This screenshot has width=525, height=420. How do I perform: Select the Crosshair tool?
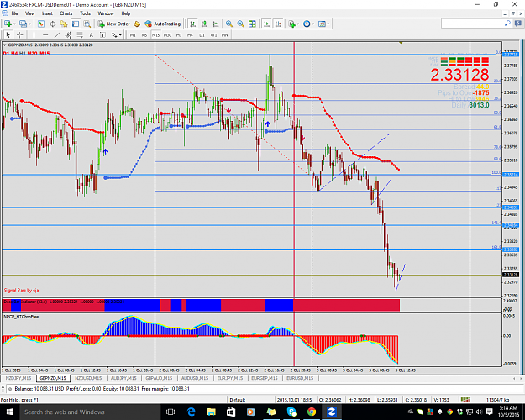pos(20,34)
